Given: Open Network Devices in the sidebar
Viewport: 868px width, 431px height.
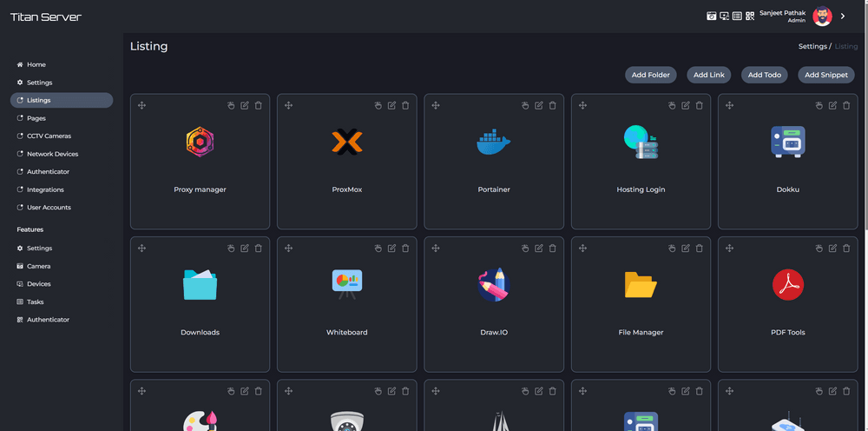Looking at the screenshot, I should tap(52, 154).
